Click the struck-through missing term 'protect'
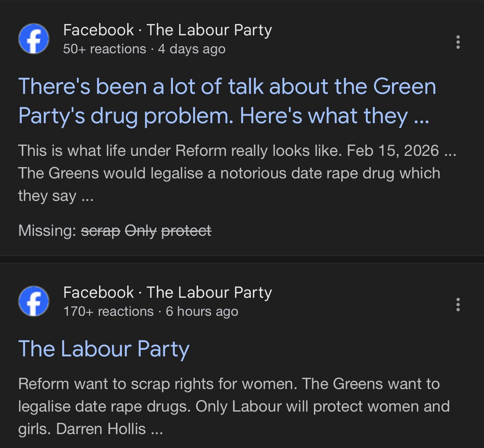 186,231
